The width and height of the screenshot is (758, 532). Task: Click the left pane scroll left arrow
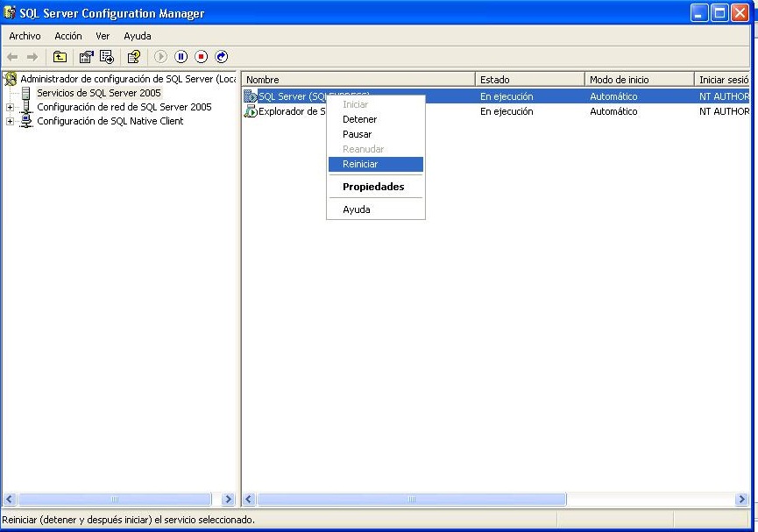click(10, 499)
